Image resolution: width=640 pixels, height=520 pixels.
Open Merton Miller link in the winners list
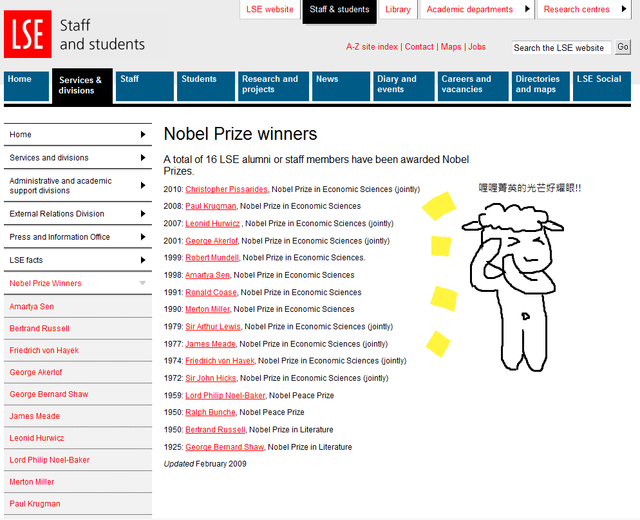coord(207,309)
